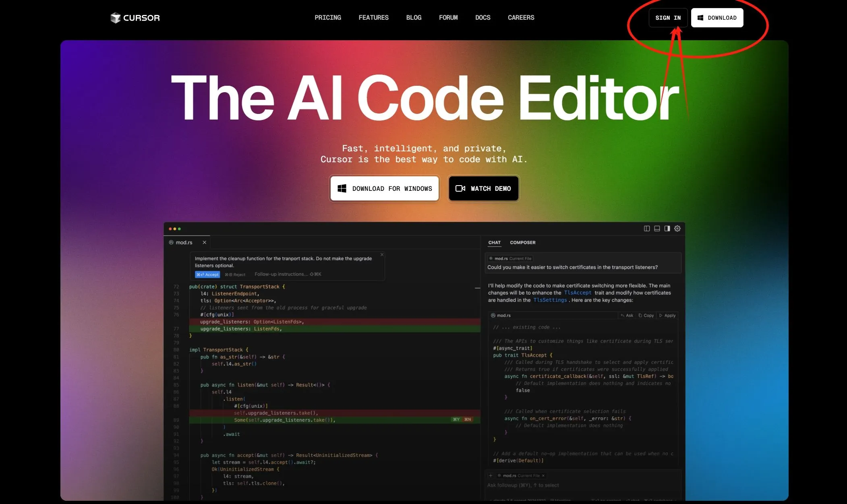Viewport: 847px width, 504px height.
Task: Click 'The AI Code Editor' headline
Action: (425, 98)
